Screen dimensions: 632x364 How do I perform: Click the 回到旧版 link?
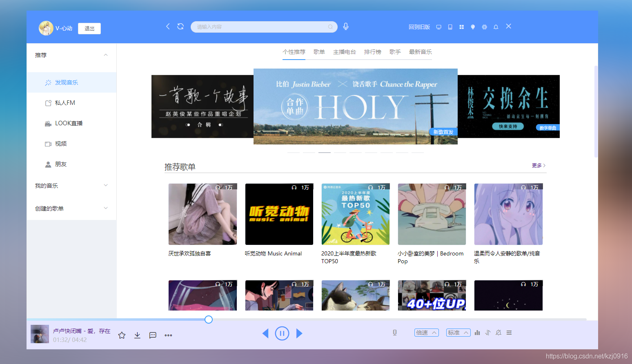419,27
